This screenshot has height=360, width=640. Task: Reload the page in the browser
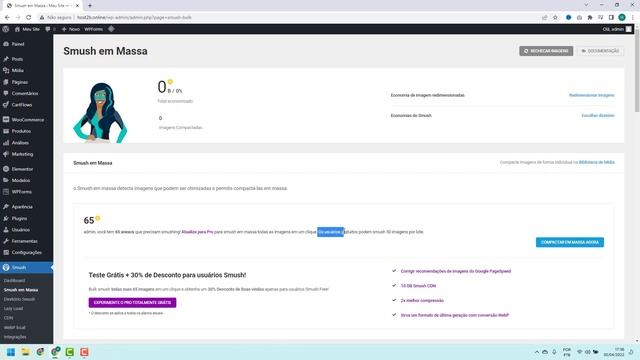29,18
